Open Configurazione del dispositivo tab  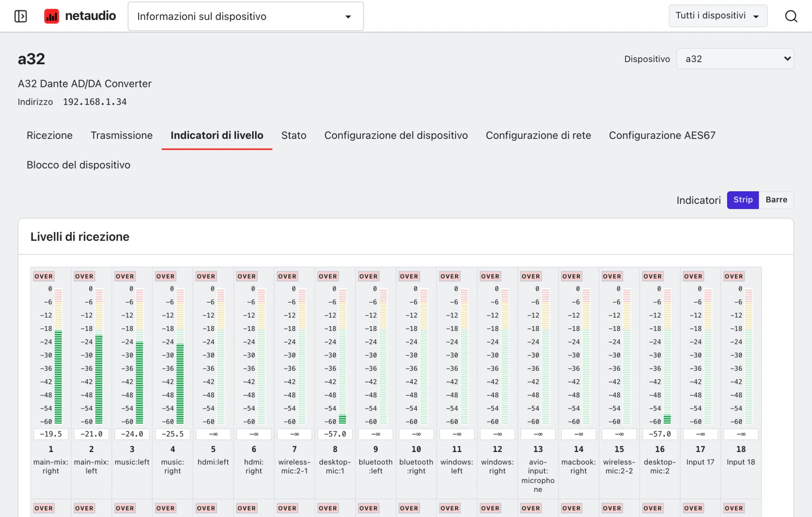(396, 135)
